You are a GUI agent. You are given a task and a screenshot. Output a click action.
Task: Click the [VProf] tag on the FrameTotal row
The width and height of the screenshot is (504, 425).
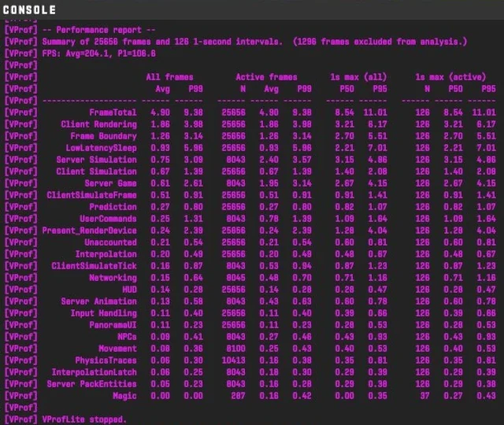[21, 113]
